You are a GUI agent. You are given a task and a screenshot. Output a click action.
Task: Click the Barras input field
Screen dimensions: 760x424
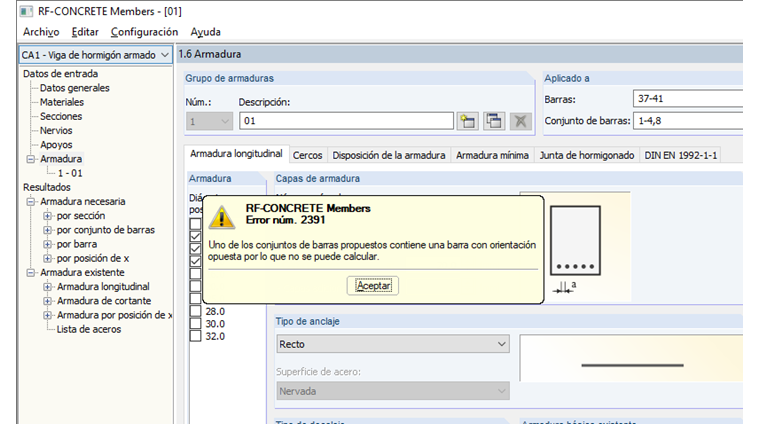tap(688, 99)
